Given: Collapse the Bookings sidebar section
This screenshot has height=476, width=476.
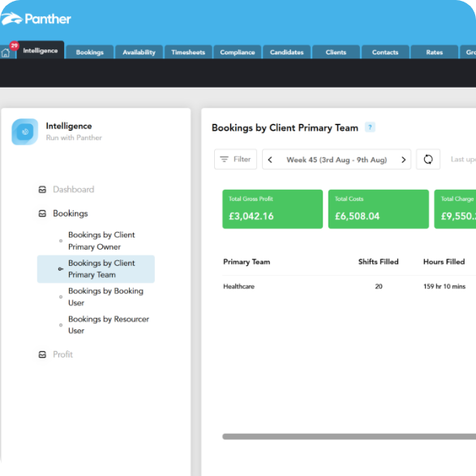Looking at the screenshot, I should point(71,213).
